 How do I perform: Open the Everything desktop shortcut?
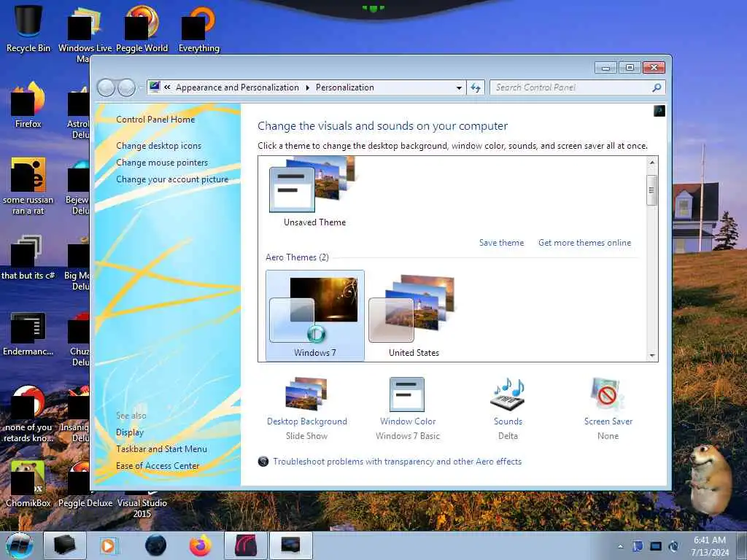coord(198,28)
